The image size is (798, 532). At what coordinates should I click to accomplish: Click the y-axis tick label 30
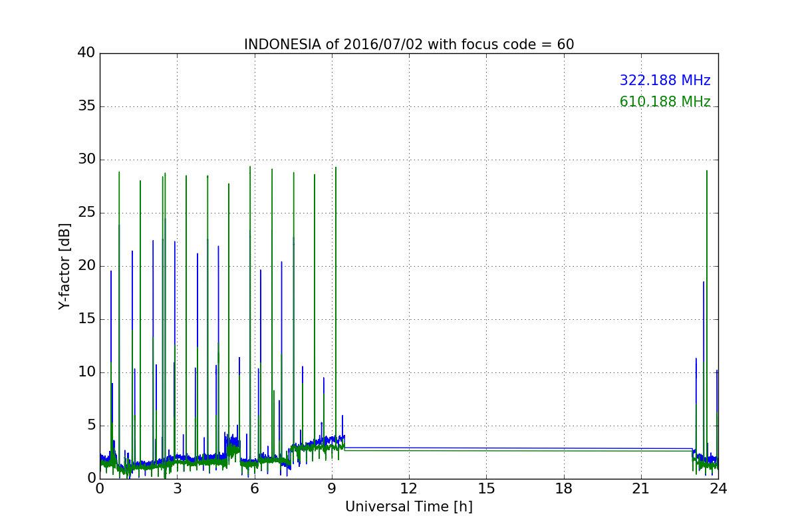click(x=86, y=160)
